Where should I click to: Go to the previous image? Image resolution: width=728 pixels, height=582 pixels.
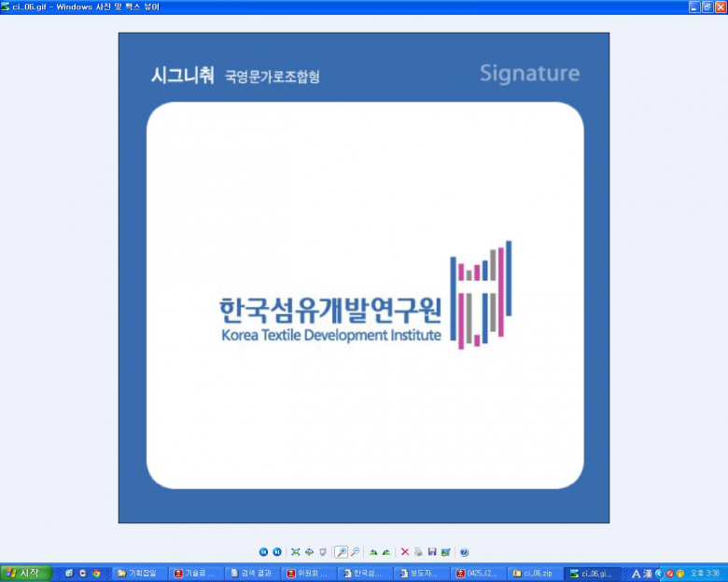tap(263, 552)
